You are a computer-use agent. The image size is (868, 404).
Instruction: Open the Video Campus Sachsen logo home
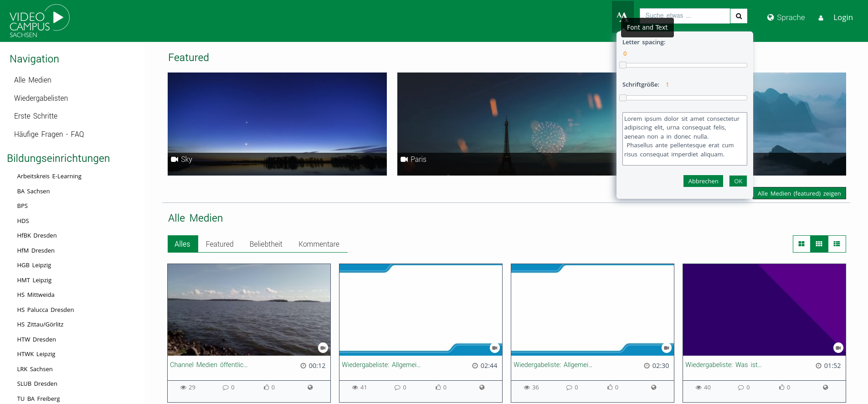(x=39, y=21)
